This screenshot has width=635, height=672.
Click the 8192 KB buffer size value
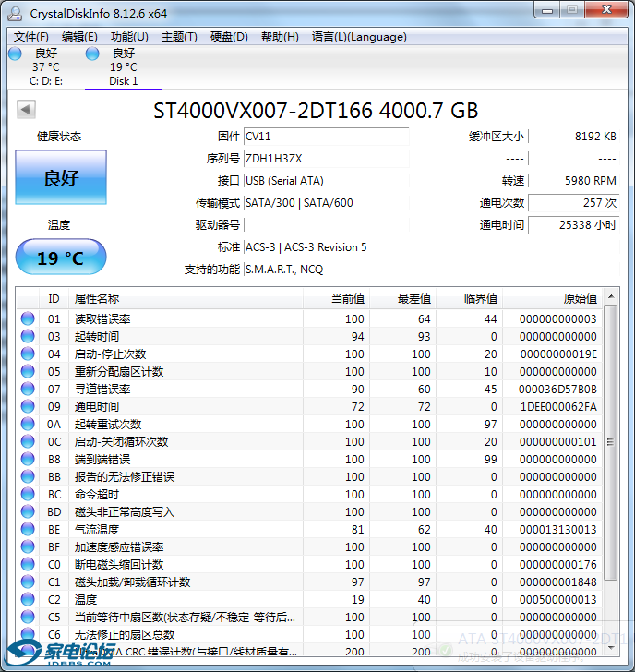(x=595, y=137)
